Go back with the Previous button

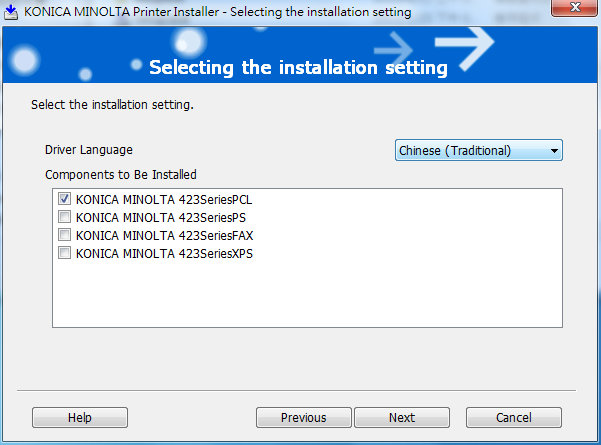pyautogui.click(x=304, y=417)
